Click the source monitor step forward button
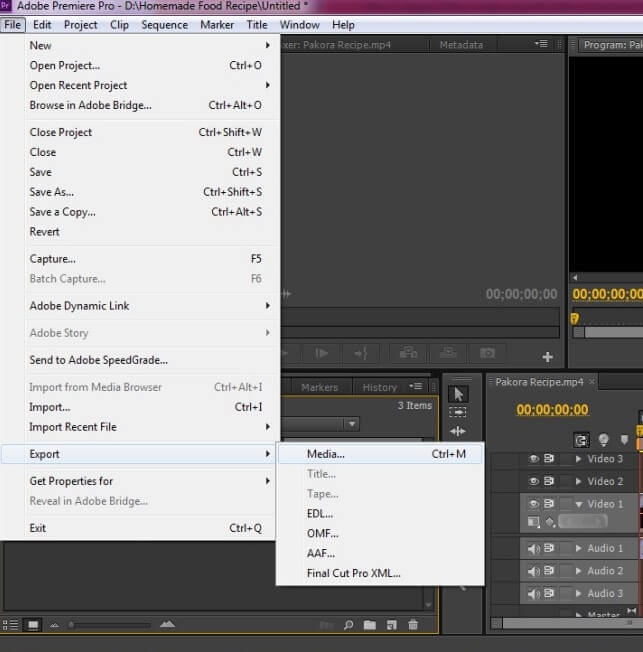This screenshot has height=652, width=643. 321,353
